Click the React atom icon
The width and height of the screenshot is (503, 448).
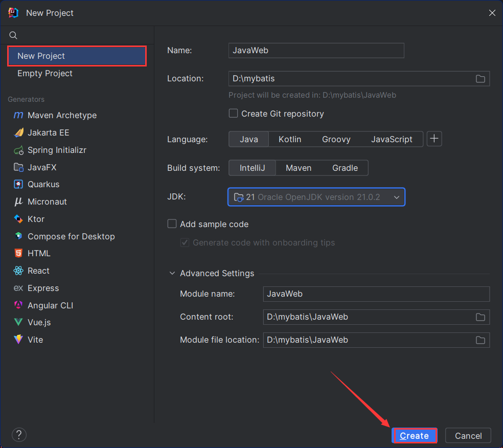18,271
